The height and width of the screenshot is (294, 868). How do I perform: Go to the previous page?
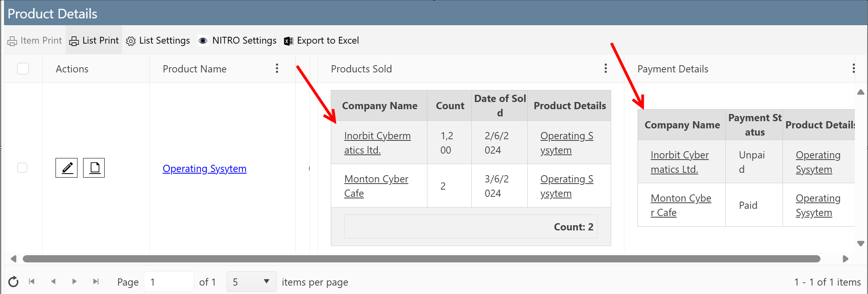tap(53, 282)
